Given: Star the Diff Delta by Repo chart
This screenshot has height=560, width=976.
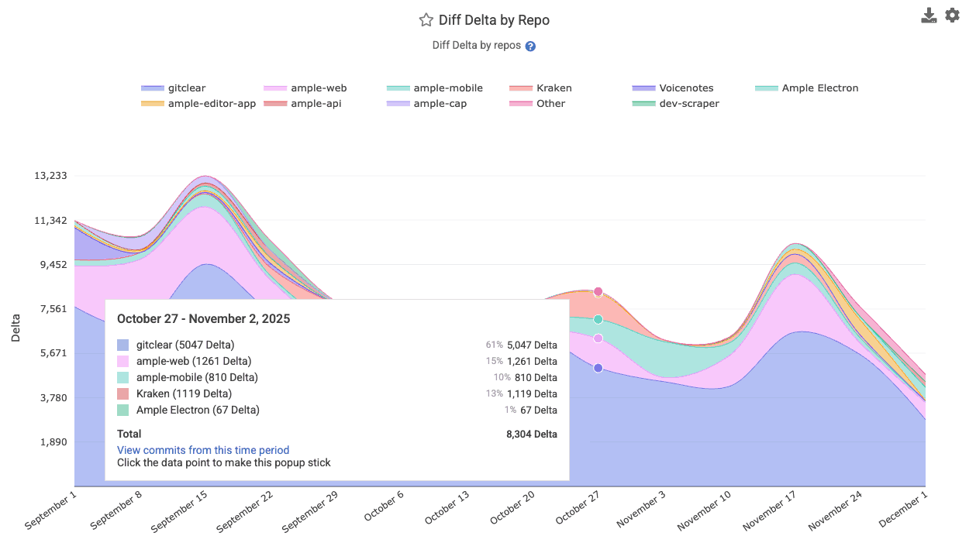Looking at the screenshot, I should click(426, 20).
